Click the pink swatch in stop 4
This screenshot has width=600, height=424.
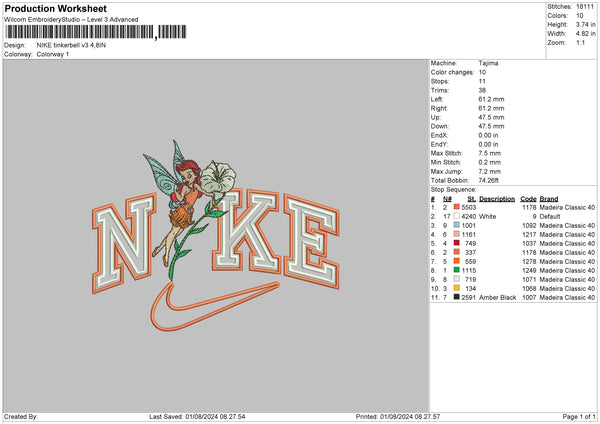[x=457, y=234]
